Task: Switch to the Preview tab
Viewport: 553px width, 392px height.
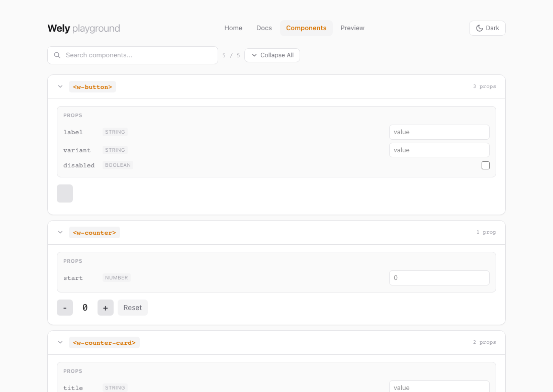Action: pyautogui.click(x=352, y=28)
